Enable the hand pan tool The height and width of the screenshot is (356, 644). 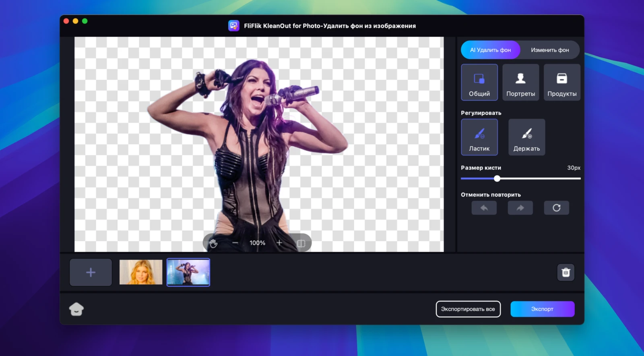pos(213,243)
